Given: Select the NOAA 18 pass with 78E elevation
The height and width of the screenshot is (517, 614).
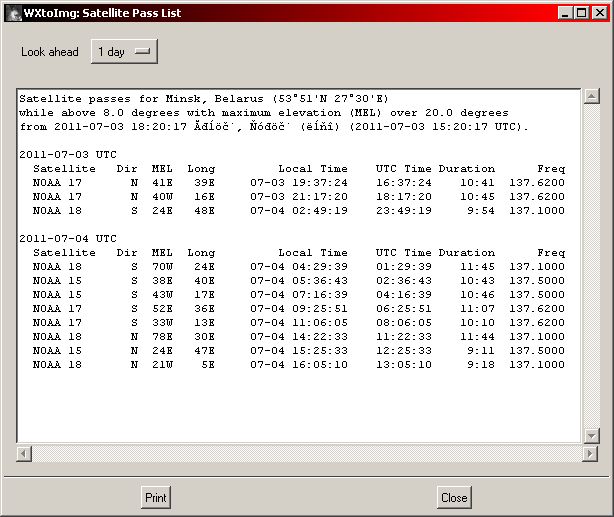Looking at the screenshot, I should coord(298,337).
